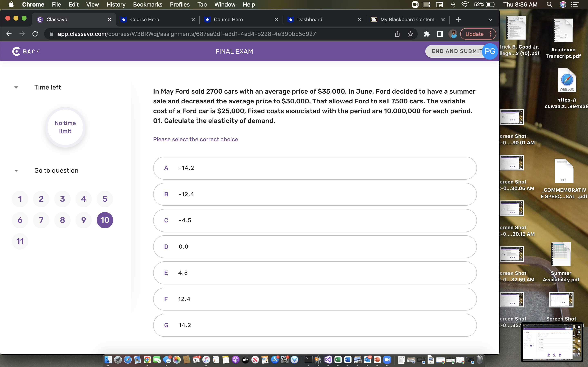
Task: Toggle the Chrome side panel icon
Action: click(440, 34)
